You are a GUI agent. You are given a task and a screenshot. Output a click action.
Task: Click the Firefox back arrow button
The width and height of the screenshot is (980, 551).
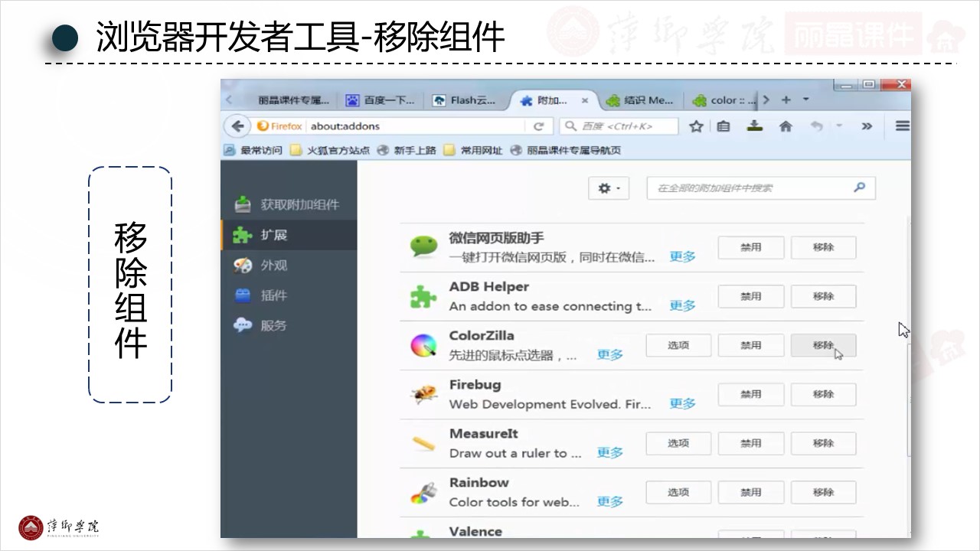coord(237,126)
